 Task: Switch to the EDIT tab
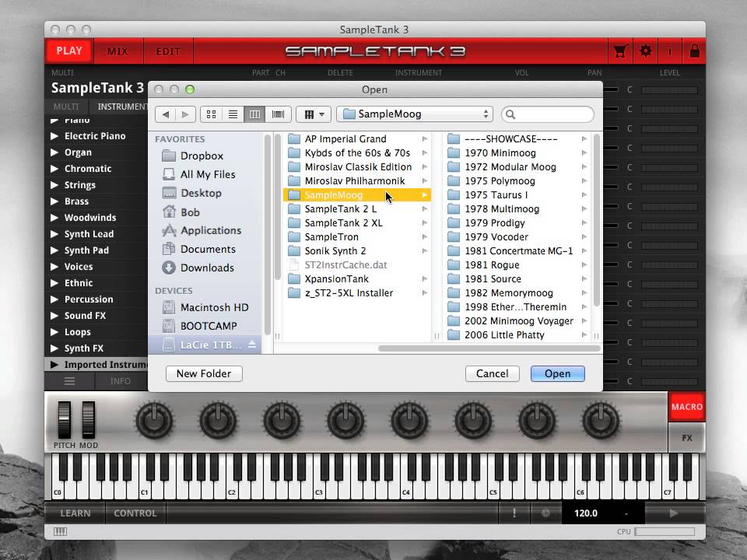[168, 51]
